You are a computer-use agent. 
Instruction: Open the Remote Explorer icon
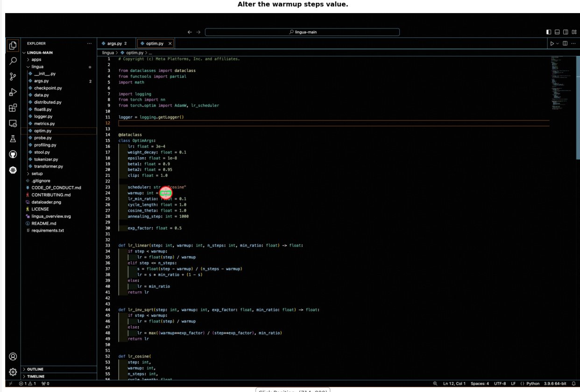(x=13, y=124)
